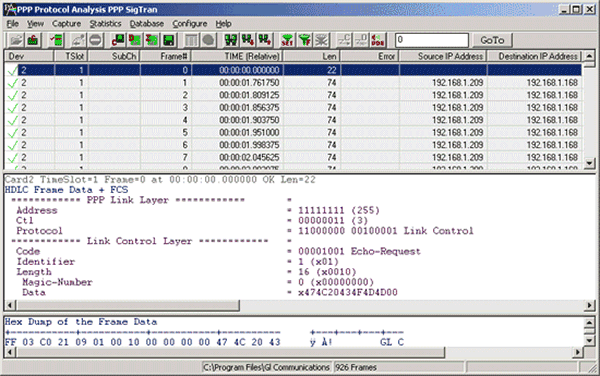Open the Statistics menu
The height and width of the screenshot is (376, 600).
click(105, 24)
